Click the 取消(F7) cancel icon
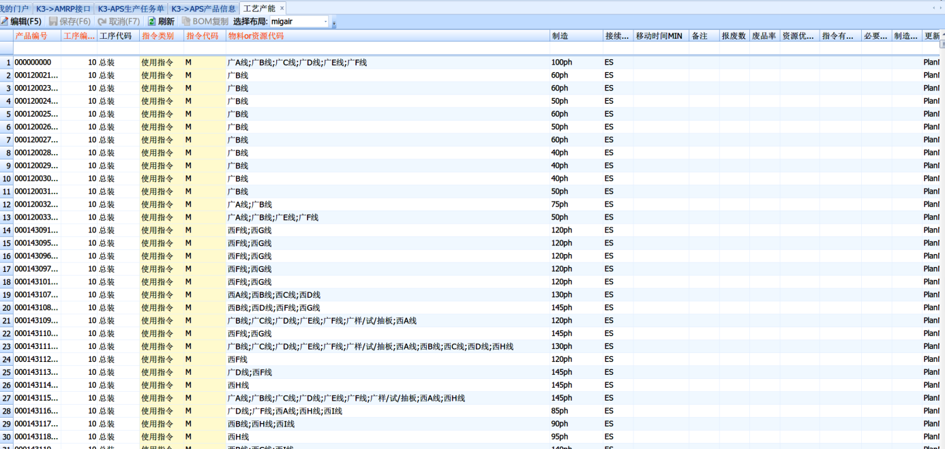This screenshot has height=449, width=945. [103, 21]
